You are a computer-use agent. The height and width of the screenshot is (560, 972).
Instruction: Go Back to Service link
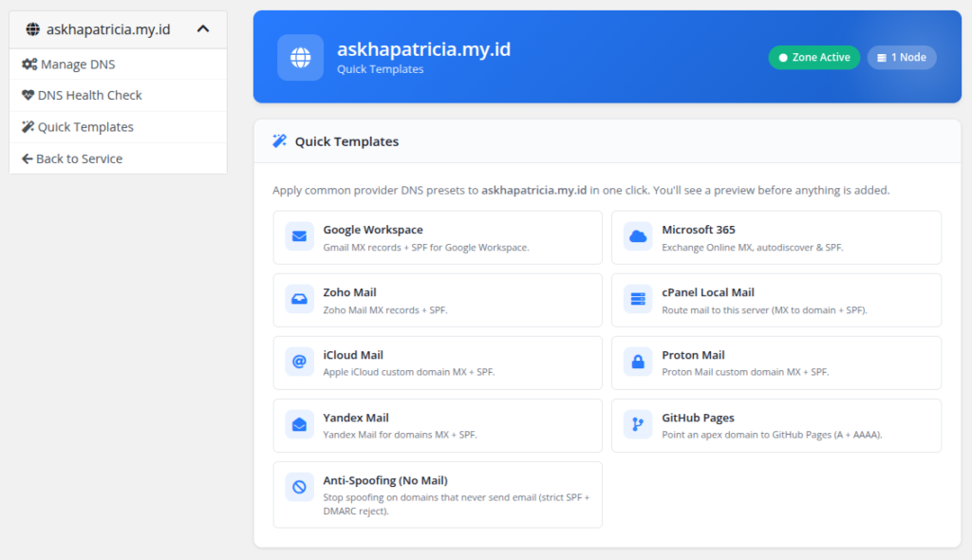coord(118,159)
